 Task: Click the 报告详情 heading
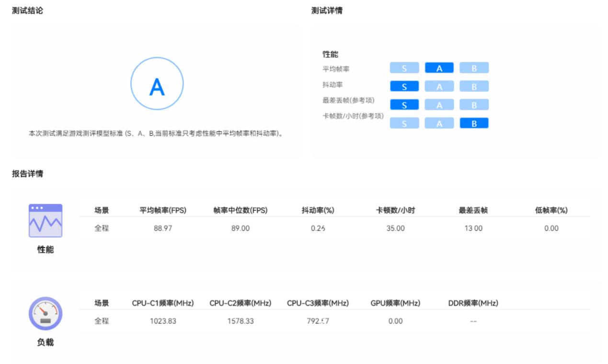(x=27, y=174)
